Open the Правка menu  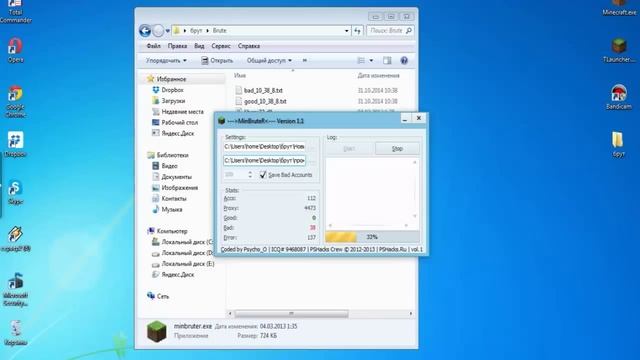click(177, 46)
